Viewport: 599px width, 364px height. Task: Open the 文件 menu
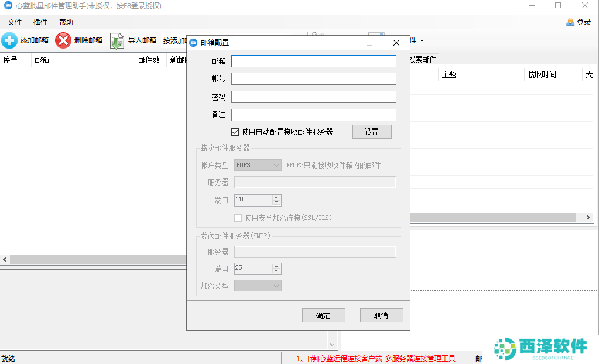[15, 22]
